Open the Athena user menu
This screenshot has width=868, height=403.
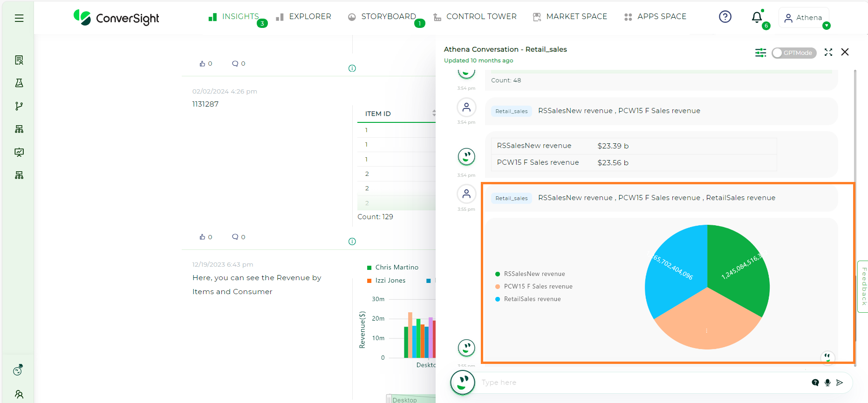(804, 18)
